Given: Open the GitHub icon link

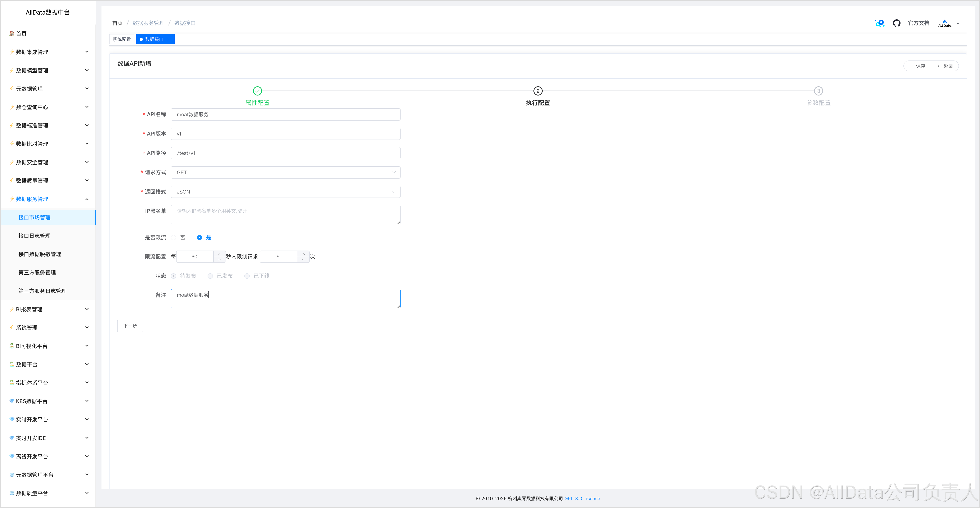Looking at the screenshot, I should pos(896,23).
